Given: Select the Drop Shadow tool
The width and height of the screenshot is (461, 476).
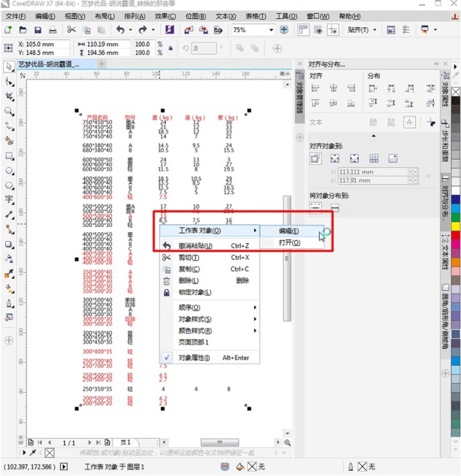Looking at the screenshot, I should tap(9, 245).
